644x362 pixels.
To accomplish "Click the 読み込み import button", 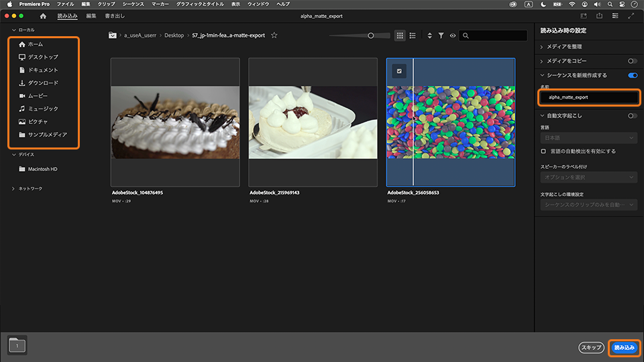I will point(624,348).
